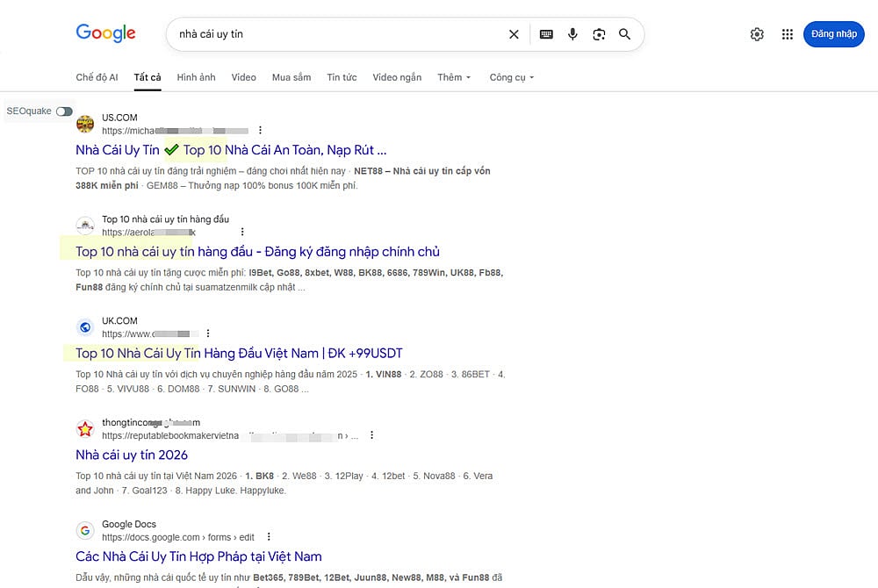
Task: Open search by image camera icon
Action: (599, 34)
